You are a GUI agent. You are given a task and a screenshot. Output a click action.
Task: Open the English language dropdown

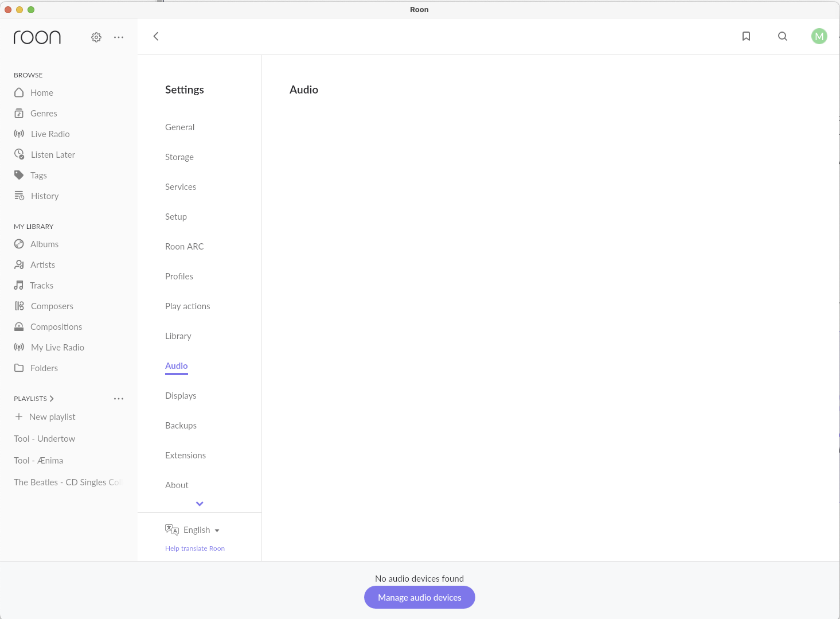coord(201,530)
